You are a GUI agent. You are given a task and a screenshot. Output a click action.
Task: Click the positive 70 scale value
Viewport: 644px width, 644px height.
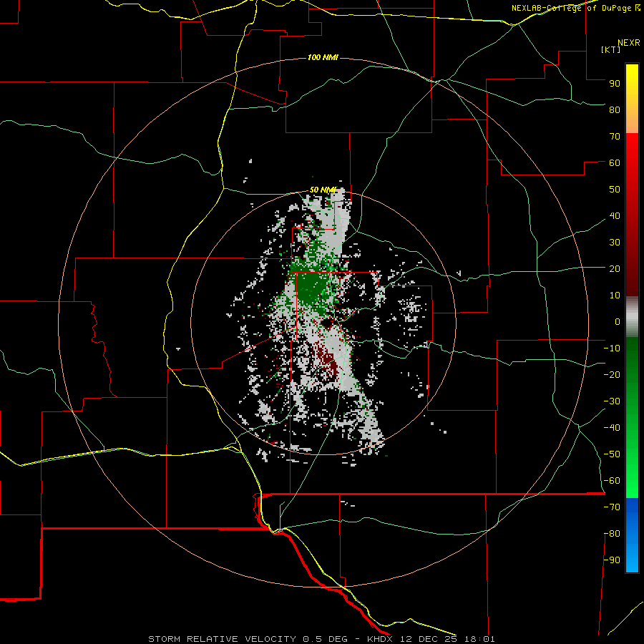[615, 137]
